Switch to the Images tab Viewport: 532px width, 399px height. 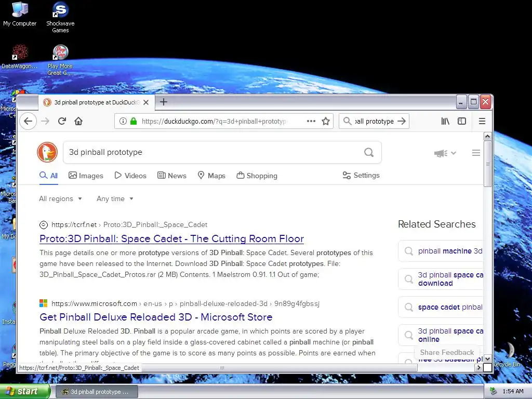click(x=86, y=176)
